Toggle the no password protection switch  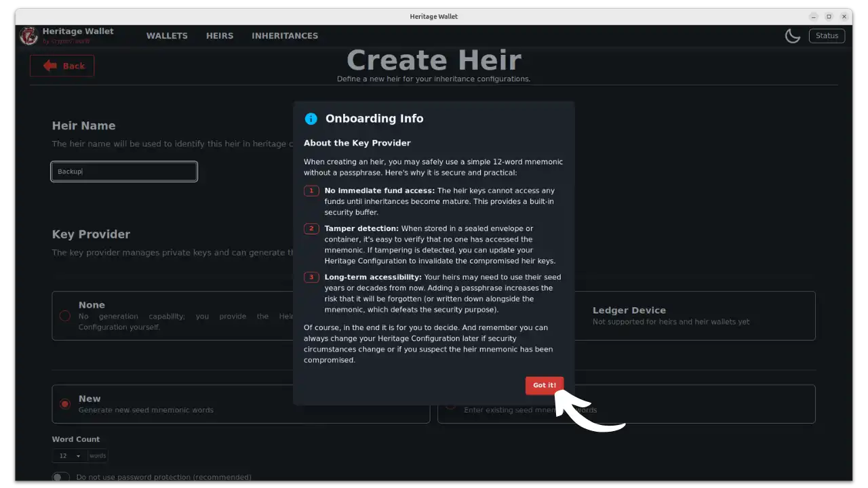click(61, 477)
